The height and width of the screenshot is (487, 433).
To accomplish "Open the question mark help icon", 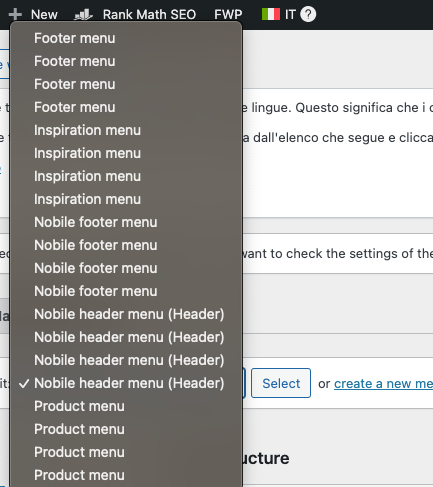I will coord(308,14).
